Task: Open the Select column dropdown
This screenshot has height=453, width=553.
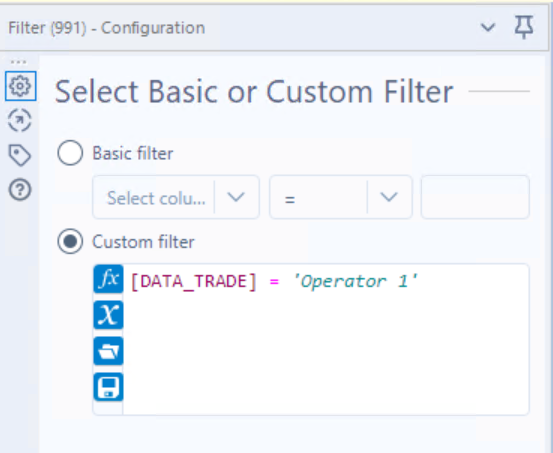Action: click(x=176, y=197)
